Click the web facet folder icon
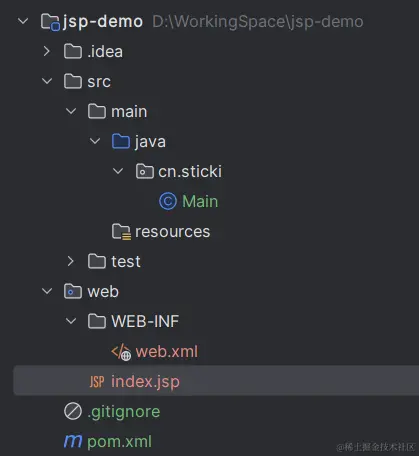Viewport: 419px width, 456px height. click(x=73, y=291)
